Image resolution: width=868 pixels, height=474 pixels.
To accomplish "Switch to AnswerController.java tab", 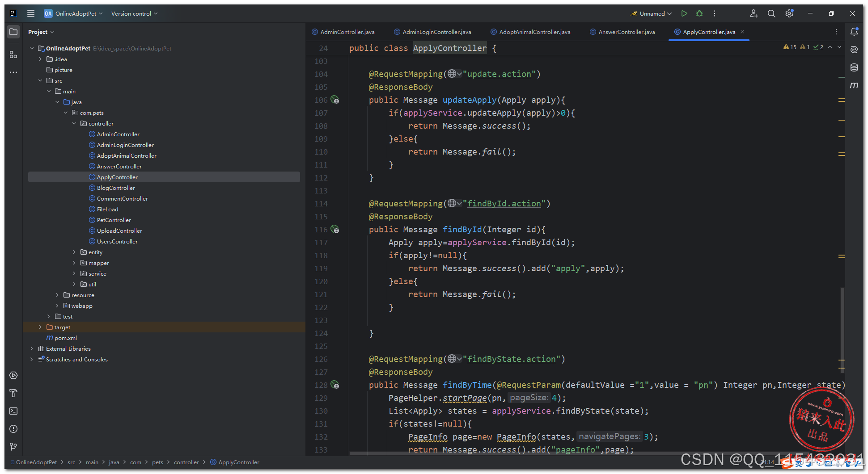I will click(x=622, y=32).
